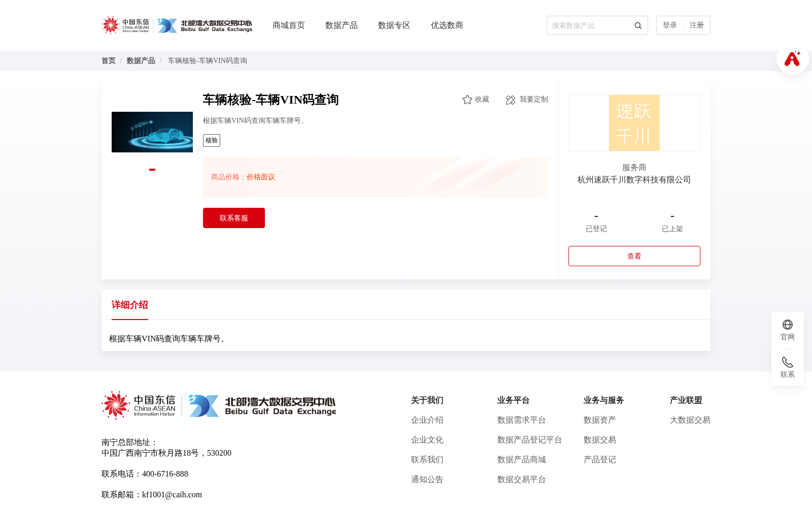Open footer link 数据产品登记平台

pos(530,440)
